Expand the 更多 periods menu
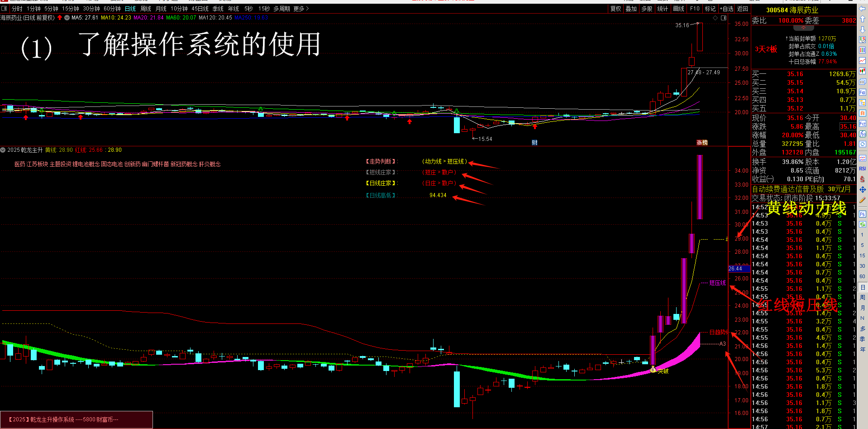 301,9
